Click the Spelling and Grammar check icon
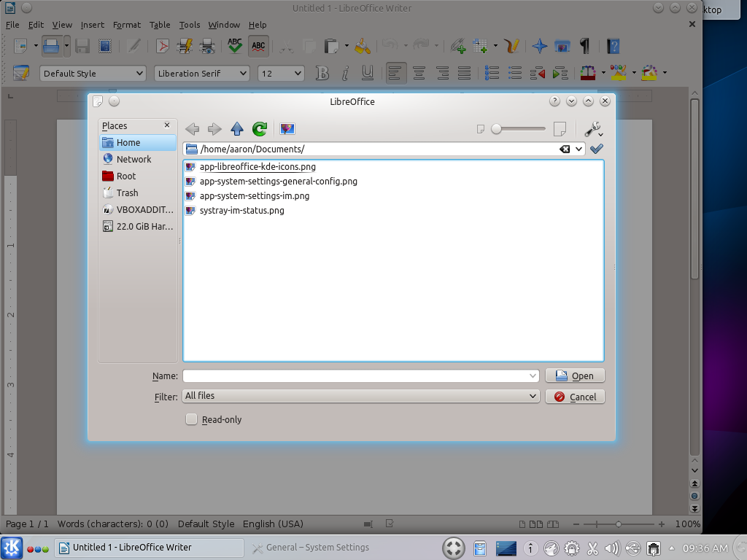The image size is (747, 560). tap(235, 46)
